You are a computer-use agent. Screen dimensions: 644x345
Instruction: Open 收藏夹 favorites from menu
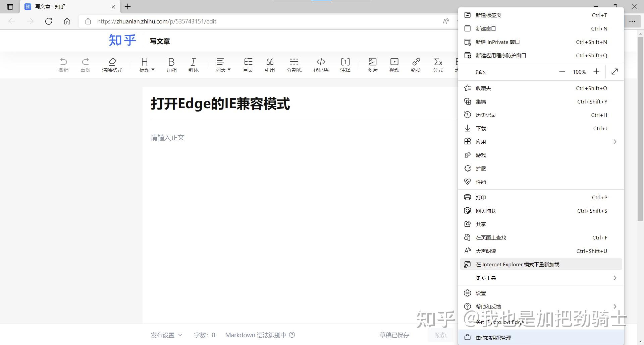pos(541,88)
